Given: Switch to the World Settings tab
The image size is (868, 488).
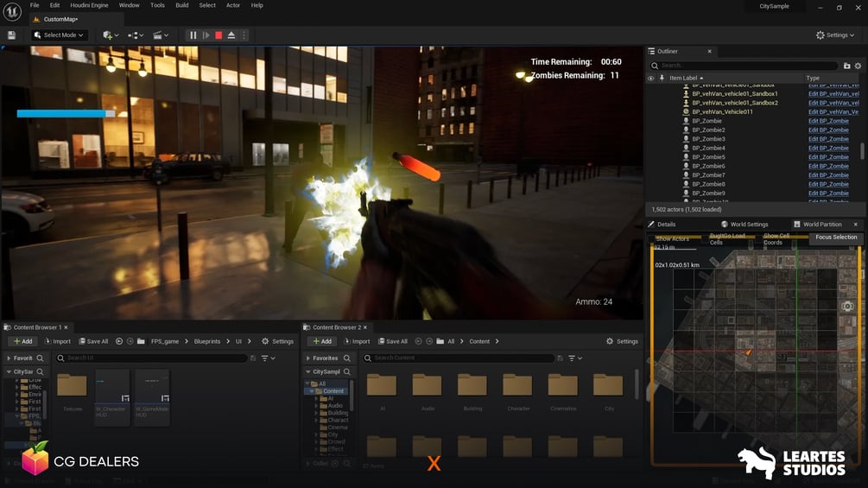Looking at the screenshot, I should [x=744, y=224].
